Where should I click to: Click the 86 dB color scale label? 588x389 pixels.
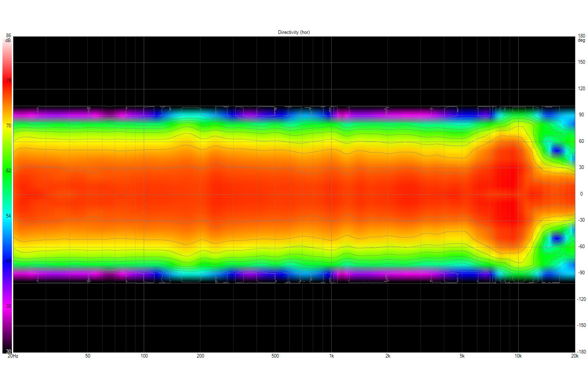[x=9, y=38]
